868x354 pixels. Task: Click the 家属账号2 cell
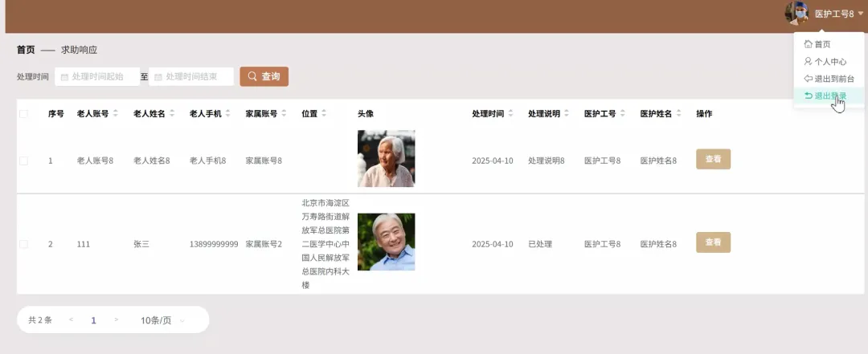coord(264,244)
